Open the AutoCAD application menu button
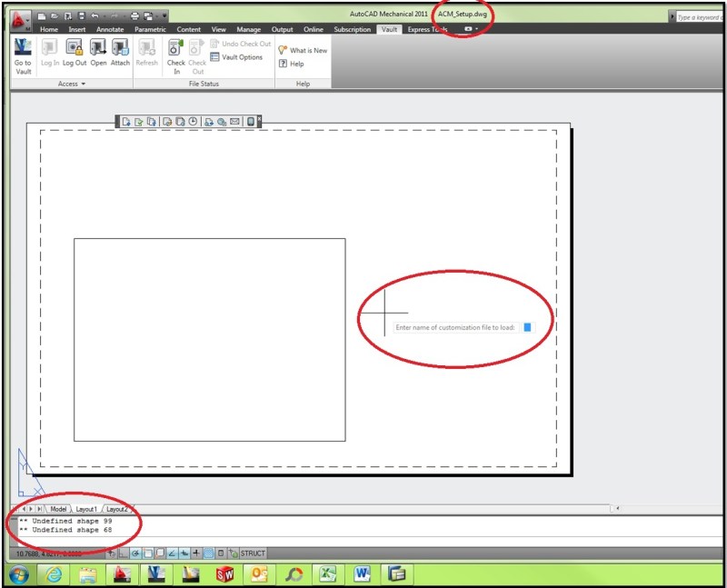The image size is (727, 588). point(20,21)
